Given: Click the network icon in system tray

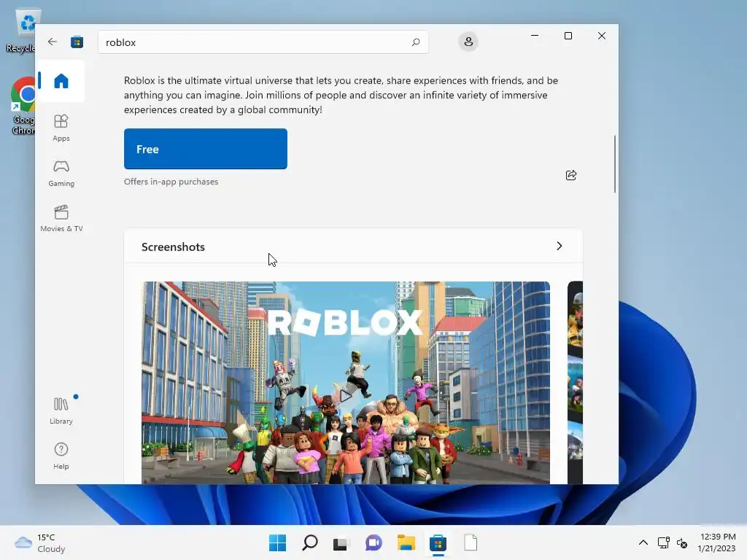Looking at the screenshot, I should click(x=664, y=542).
